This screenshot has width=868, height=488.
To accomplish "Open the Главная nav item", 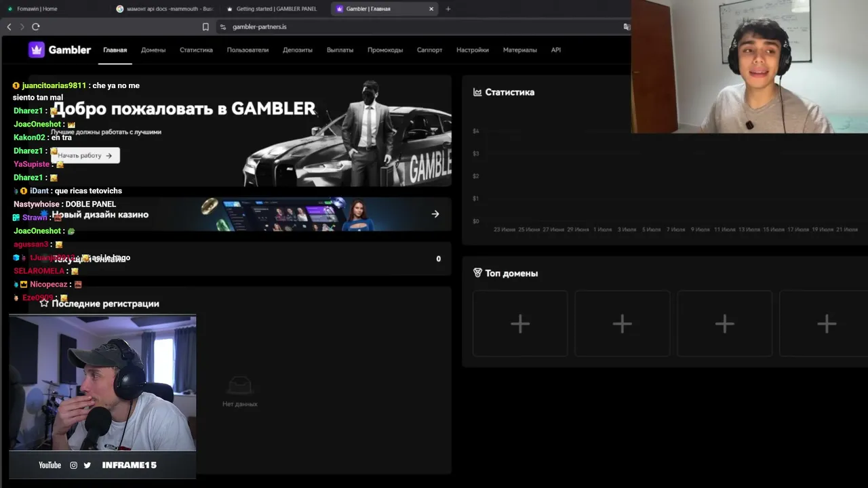I will pyautogui.click(x=115, y=50).
